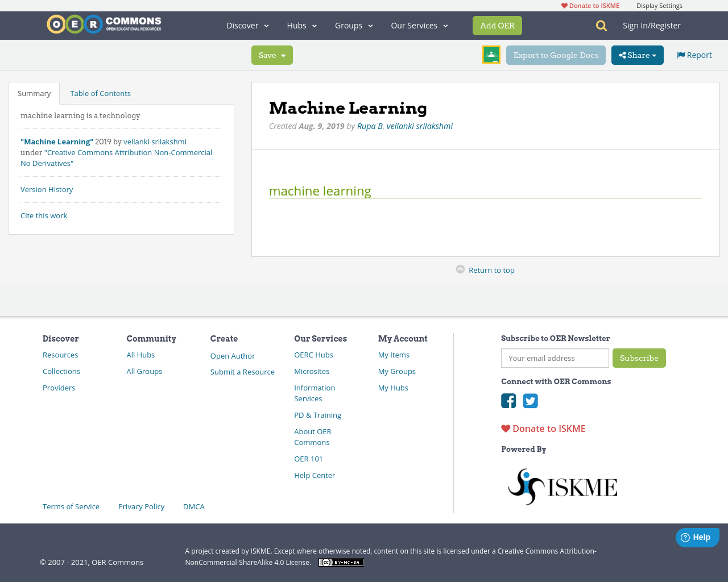
Task: Open footer PD & Training link
Action: [x=317, y=415]
